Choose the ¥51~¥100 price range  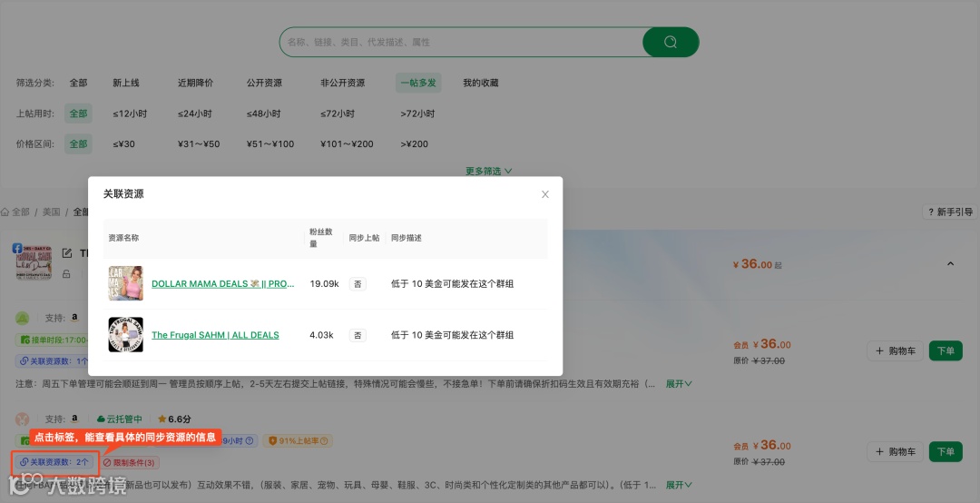(x=270, y=143)
